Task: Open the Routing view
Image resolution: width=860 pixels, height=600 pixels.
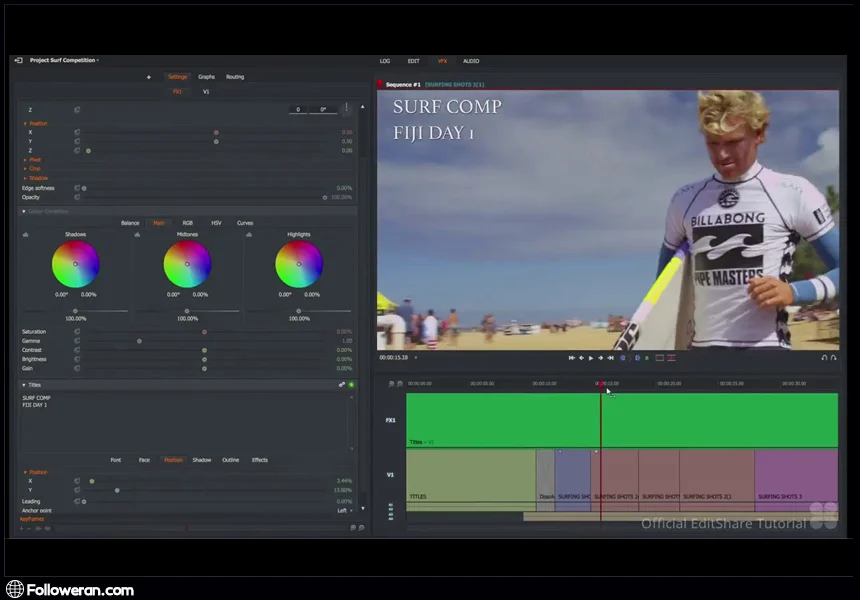Action: [235, 77]
